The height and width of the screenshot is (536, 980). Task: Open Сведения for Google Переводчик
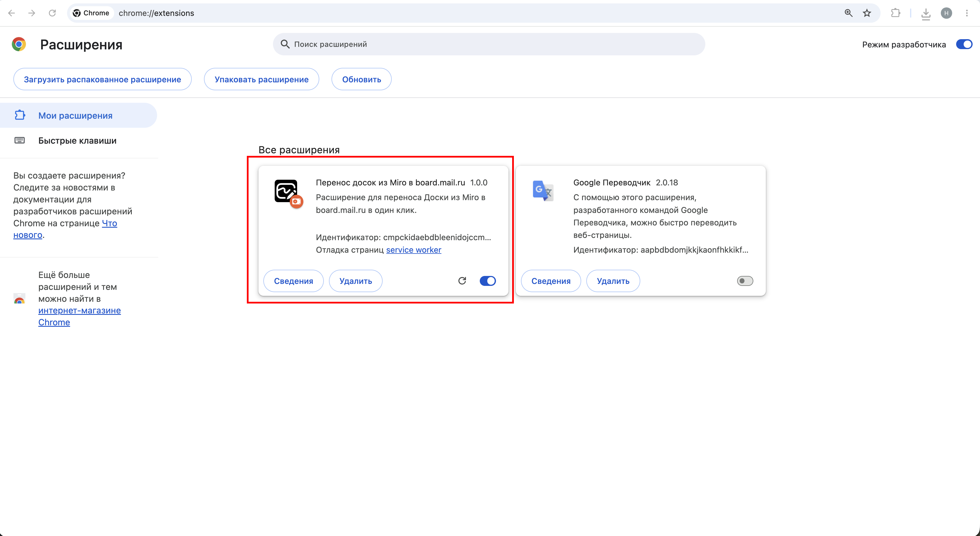coord(551,281)
